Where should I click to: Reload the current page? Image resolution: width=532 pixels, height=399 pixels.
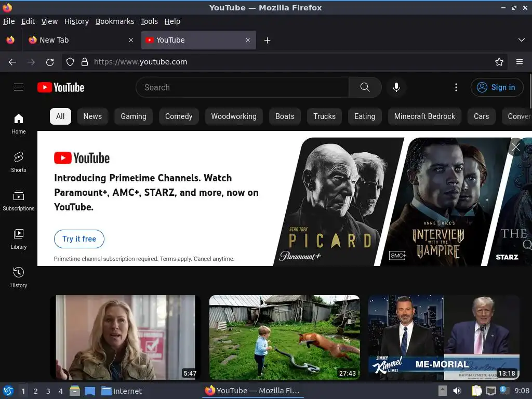click(x=50, y=62)
